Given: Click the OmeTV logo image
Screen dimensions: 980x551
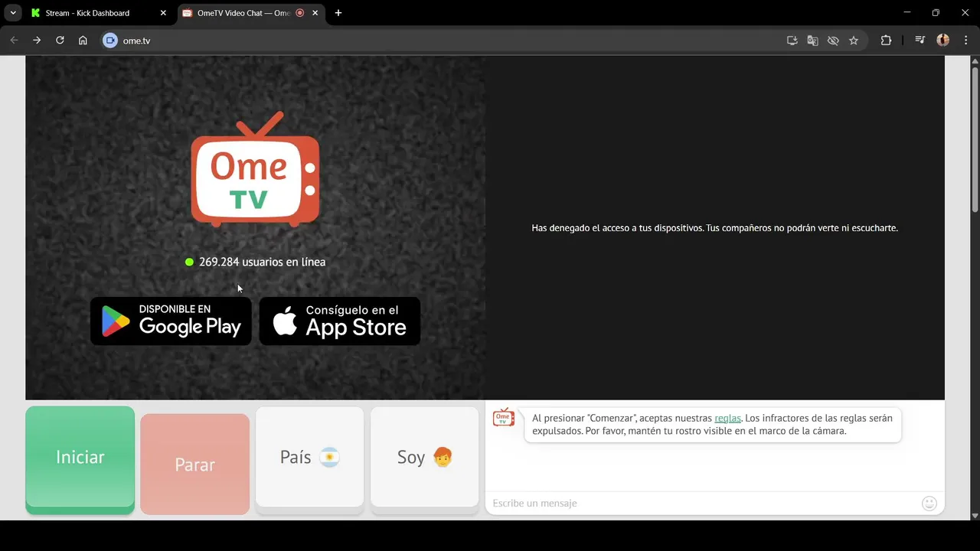Looking at the screenshot, I should [x=255, y=169].
